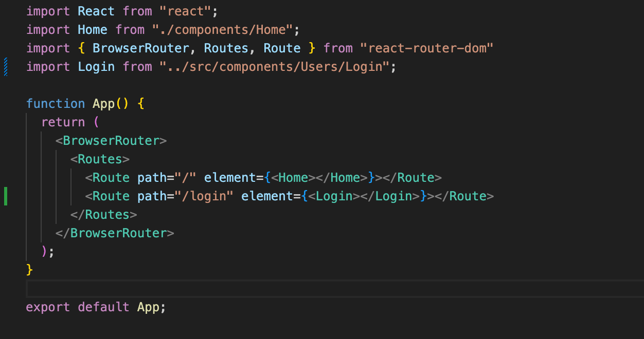644x339 pixels.
Task: Click the export default App statement
Action: (95, 307)
